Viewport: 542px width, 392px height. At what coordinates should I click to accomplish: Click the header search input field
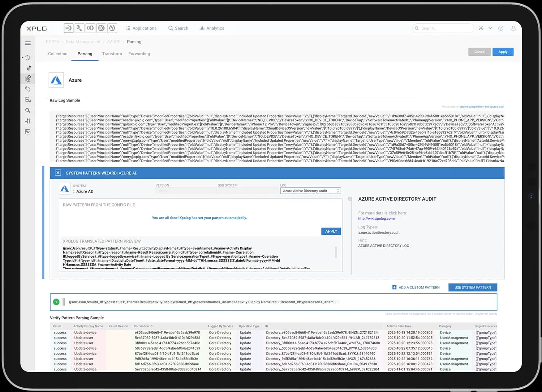point(443,28)
